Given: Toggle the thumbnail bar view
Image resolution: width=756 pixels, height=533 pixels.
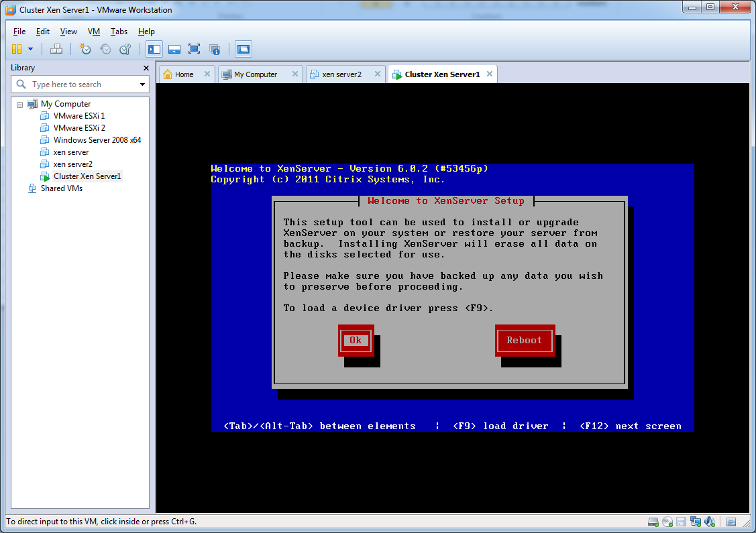Looking at the screenshot, I should 174,49.
